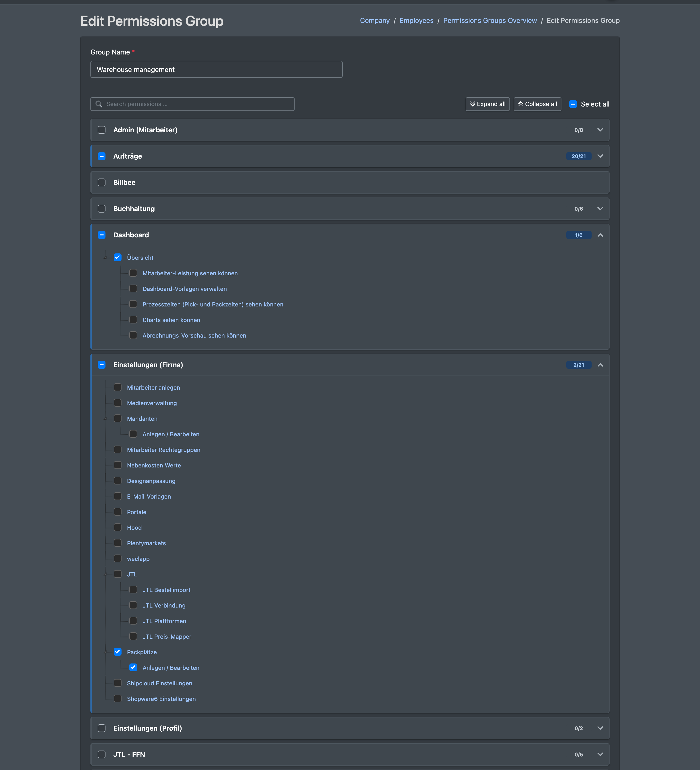Expand the Buchhaltung section chevron
Viewport: 700px width, 770px height.
pos(600,208)
